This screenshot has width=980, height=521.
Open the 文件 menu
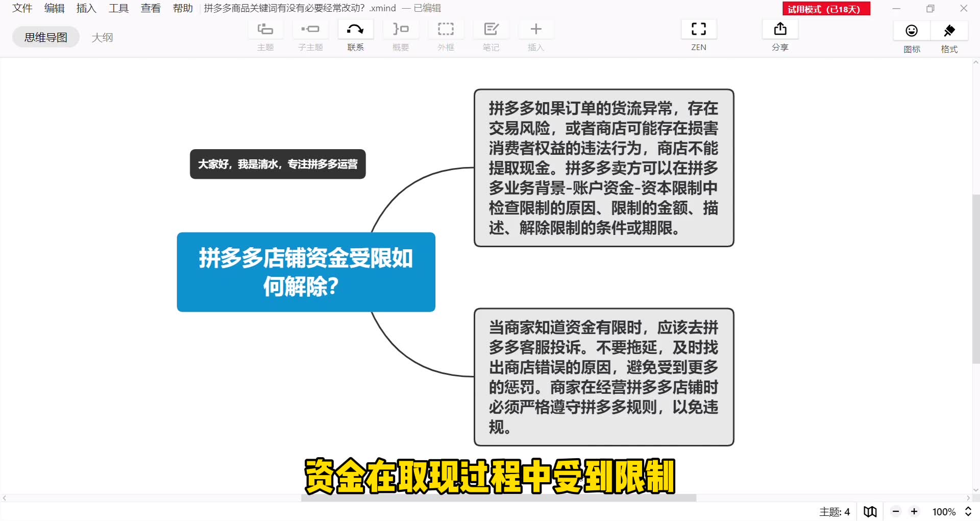pyautogui.click(x=22, y=8)
